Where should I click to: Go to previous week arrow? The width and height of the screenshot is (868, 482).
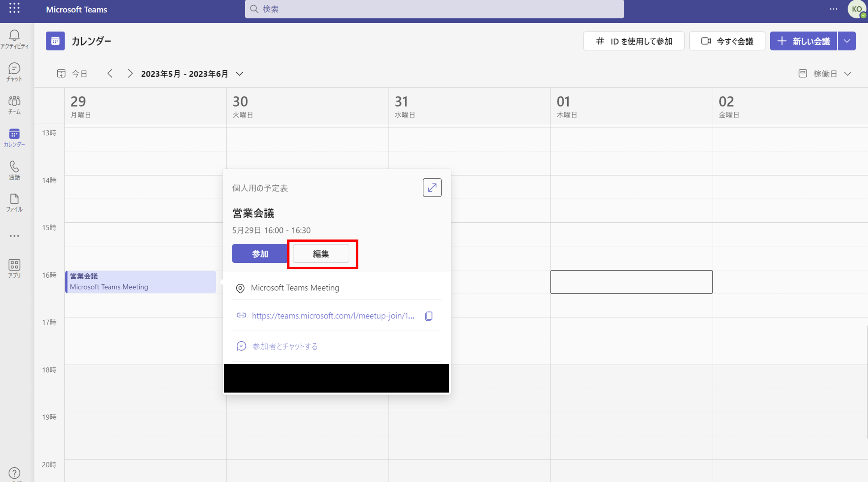(110, 73)
